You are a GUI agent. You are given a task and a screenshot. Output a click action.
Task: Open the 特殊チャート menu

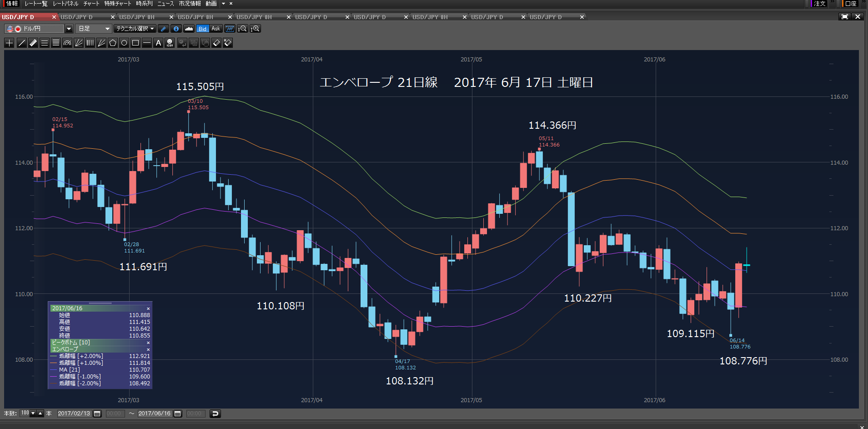118,4
